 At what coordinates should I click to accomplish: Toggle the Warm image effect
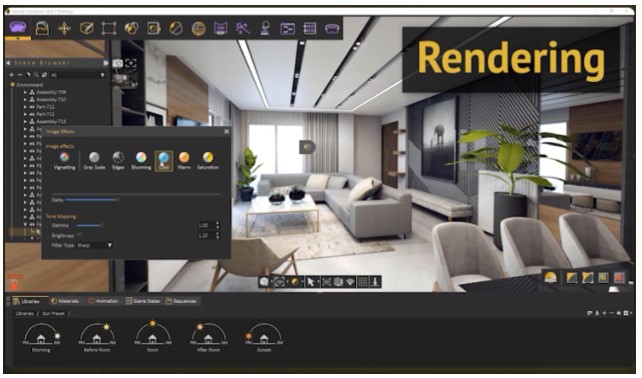pyautogui.click(x=184, y=161)
